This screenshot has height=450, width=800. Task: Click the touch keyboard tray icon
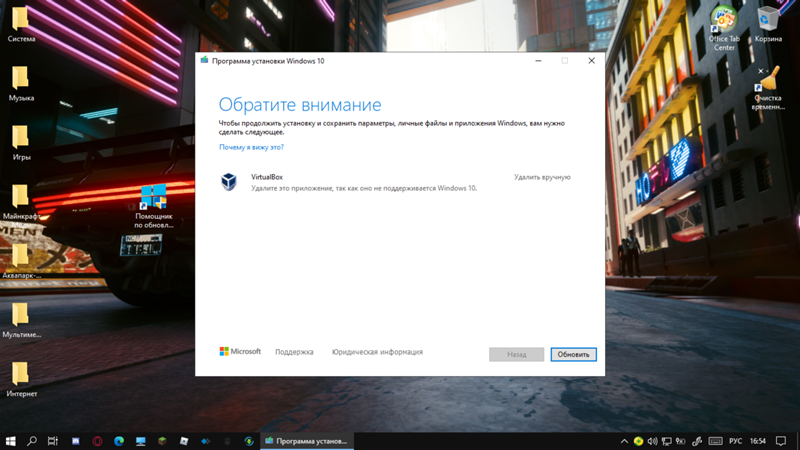715,441
